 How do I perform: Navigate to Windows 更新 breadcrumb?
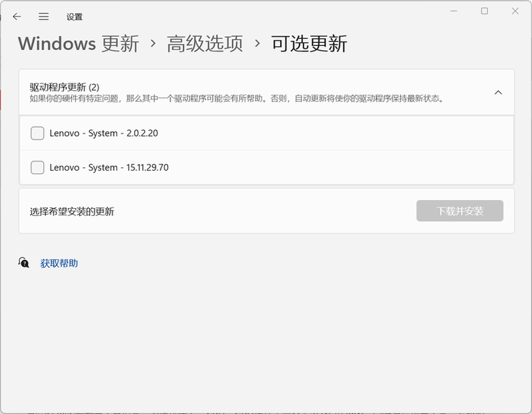[x=79, y=44]
